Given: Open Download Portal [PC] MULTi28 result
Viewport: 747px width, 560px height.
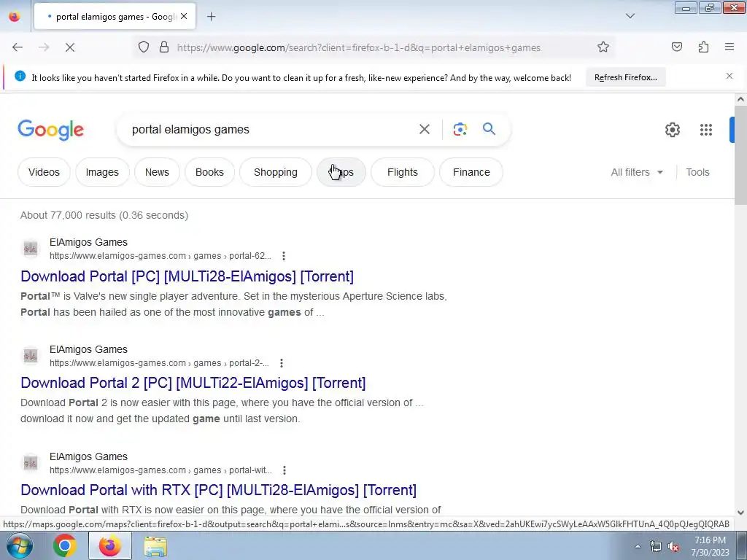Looking at the screenshot, I should point(187,276).
